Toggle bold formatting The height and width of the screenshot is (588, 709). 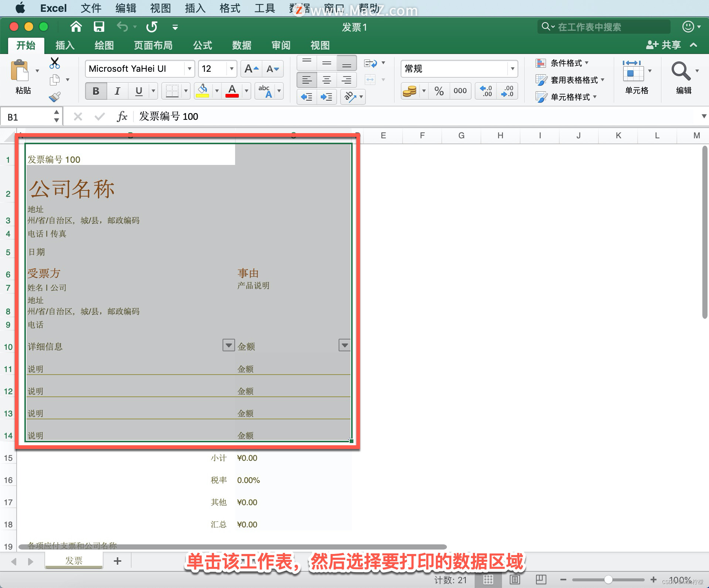96,91
